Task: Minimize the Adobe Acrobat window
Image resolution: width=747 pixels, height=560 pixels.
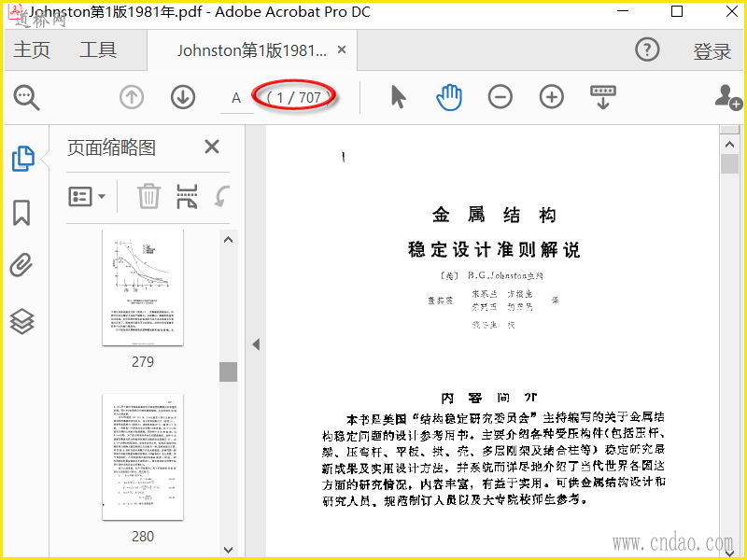Action: pyautogui.click(x=622, y=11)
